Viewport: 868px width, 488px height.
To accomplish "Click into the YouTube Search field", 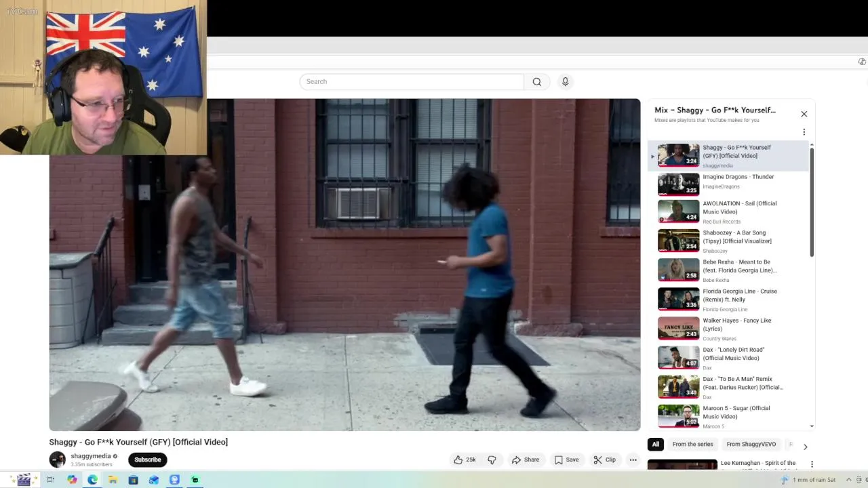I will 412,82.
